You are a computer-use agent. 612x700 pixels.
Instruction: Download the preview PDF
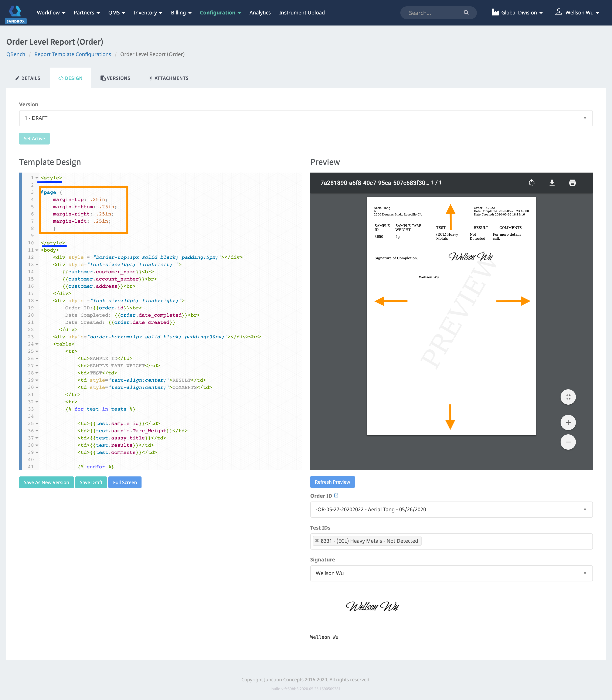coord(552,183)
